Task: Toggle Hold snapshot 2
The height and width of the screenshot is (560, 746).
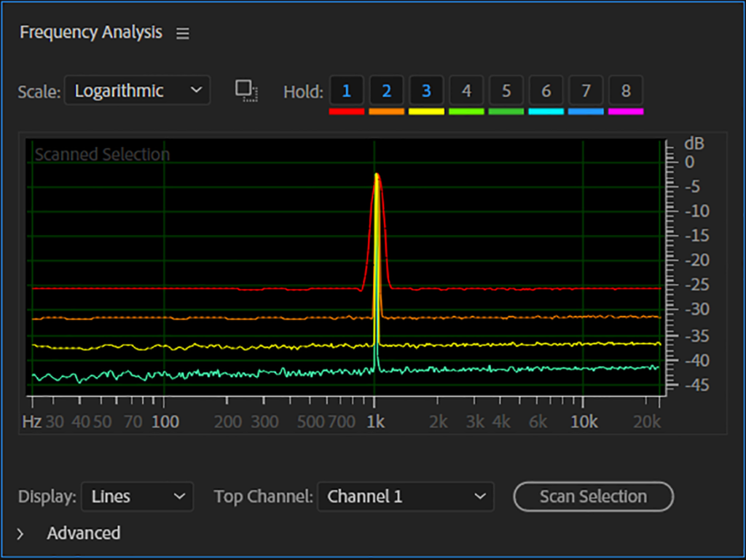Action: 386,90
